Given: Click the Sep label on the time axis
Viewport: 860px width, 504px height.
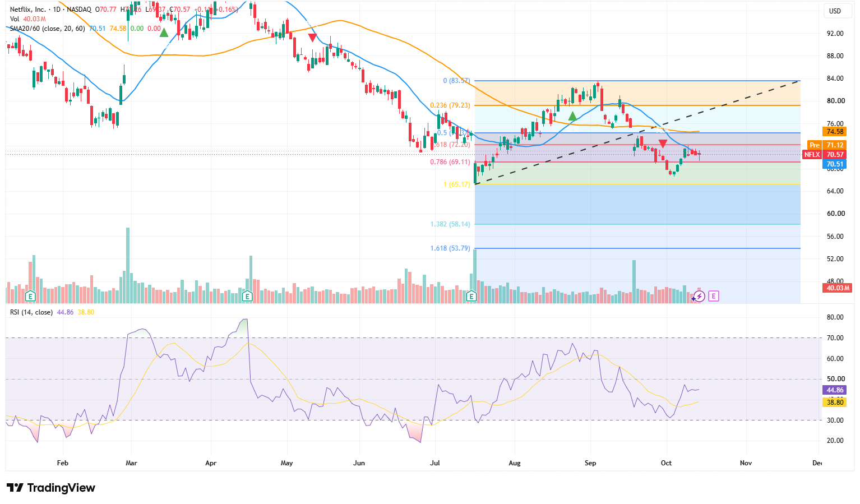Looking at the screenshot, I should click(x=590, y=463).
